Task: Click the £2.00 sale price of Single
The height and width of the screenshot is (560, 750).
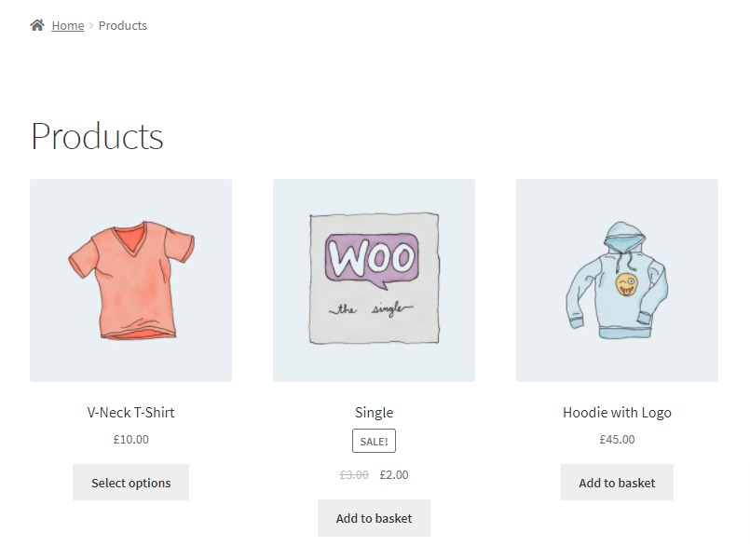Action: click(394, 474)
